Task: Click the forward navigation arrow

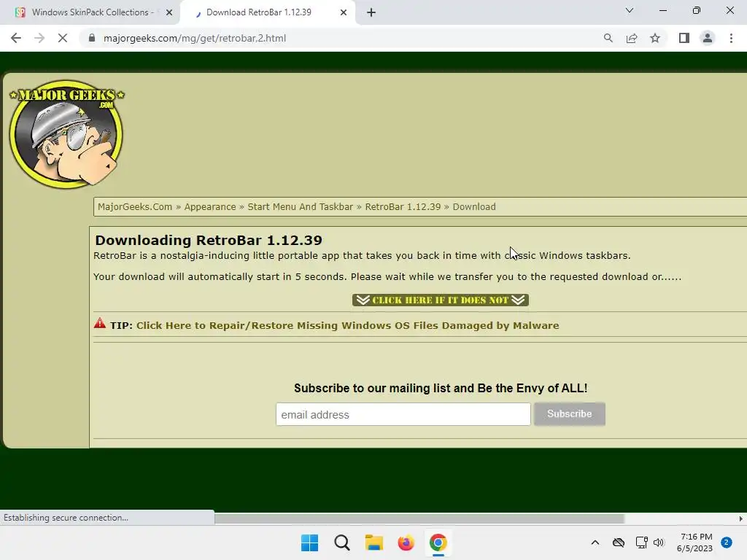Action: (x=39, y=38)
